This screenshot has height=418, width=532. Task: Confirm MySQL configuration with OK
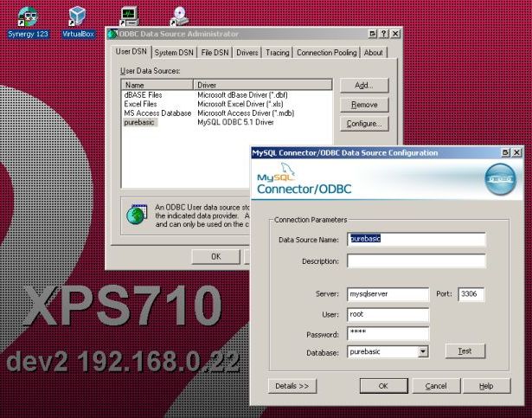pyautogui.click(x=383, y=386)
